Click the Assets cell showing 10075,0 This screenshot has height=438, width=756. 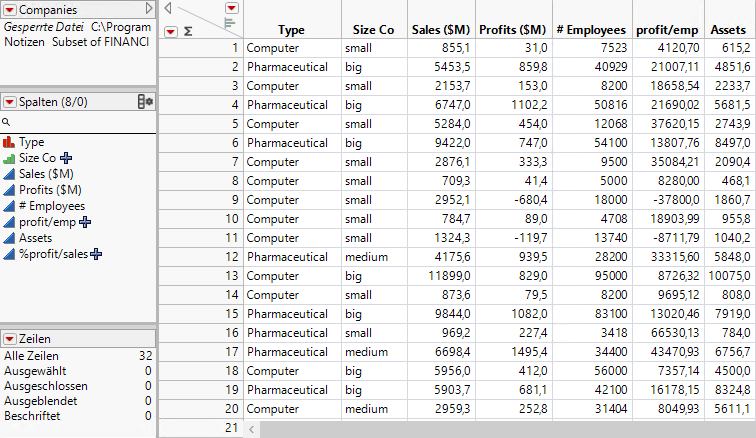729,276
